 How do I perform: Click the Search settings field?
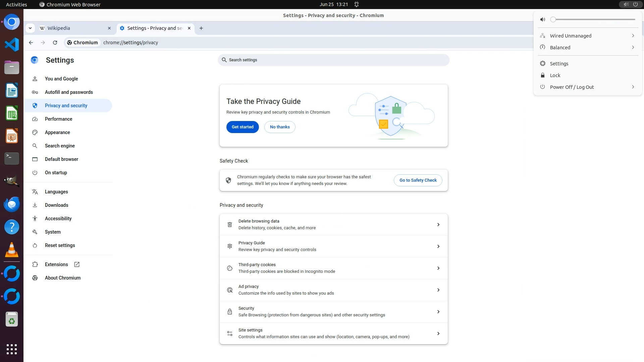click(x=334, y=60)
